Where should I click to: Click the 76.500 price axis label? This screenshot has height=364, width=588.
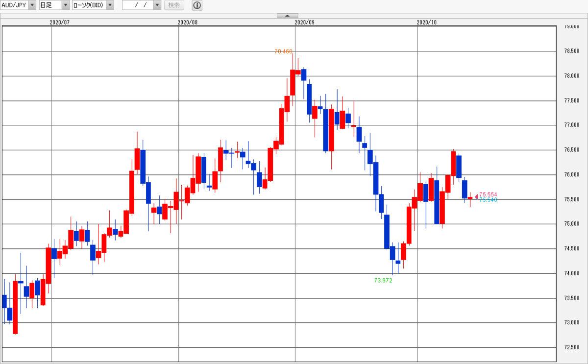[572, 150]
